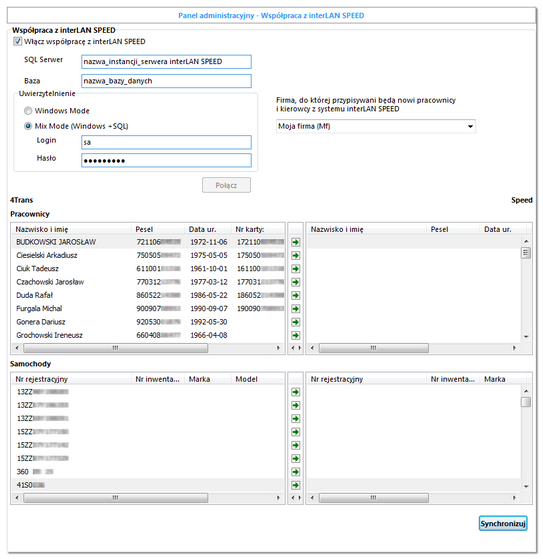The image size is (543, 559).
Task: Click transfer arrow for Grochowski Ireneusz row
Action: click(x=295, y=335)
